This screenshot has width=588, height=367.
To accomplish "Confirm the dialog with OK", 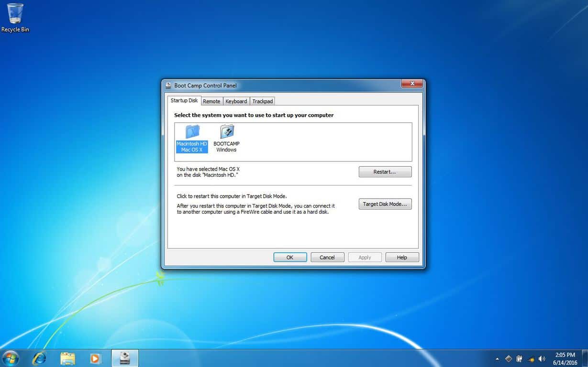I will (290, 257).
